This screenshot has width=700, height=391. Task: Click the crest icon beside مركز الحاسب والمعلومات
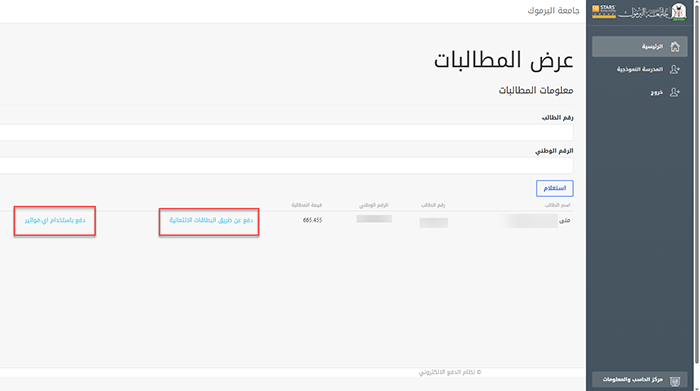point(675,380)
